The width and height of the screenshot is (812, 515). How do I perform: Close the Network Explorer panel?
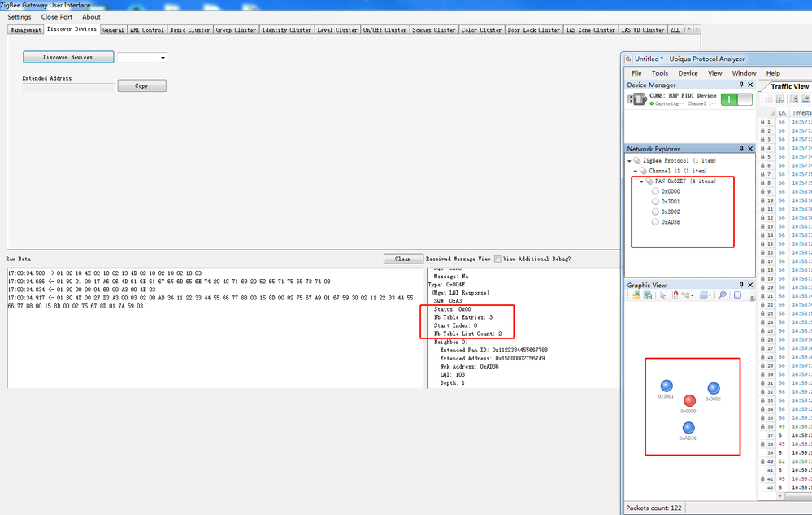coord(750,148)
